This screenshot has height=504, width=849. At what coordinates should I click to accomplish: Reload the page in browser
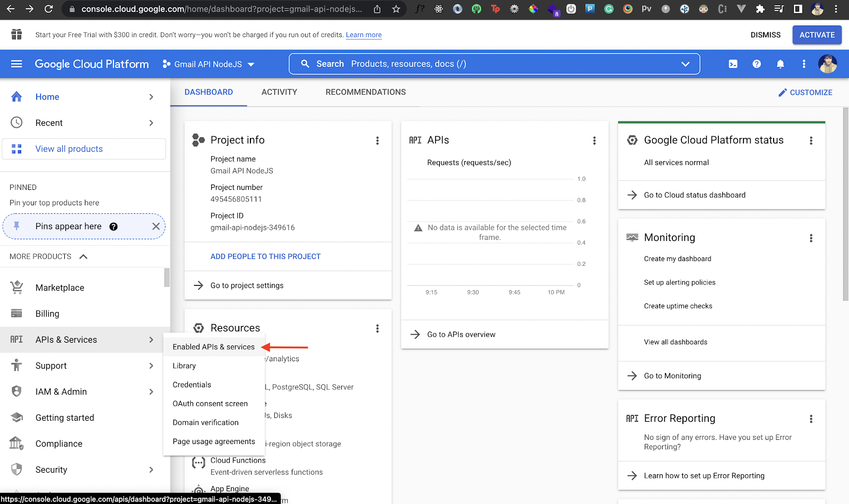[x=48, y=9]
